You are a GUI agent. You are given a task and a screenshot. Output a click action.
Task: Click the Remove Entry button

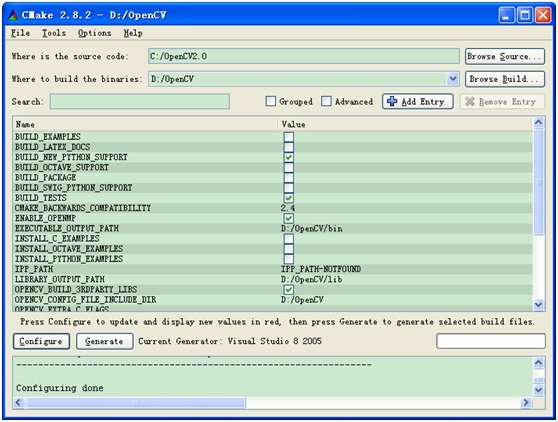click(x=502, y=102)
